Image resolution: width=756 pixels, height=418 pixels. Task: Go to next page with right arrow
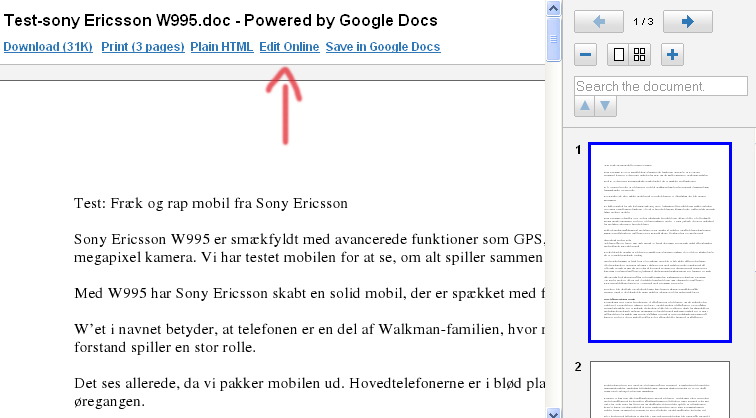point(688,22)
